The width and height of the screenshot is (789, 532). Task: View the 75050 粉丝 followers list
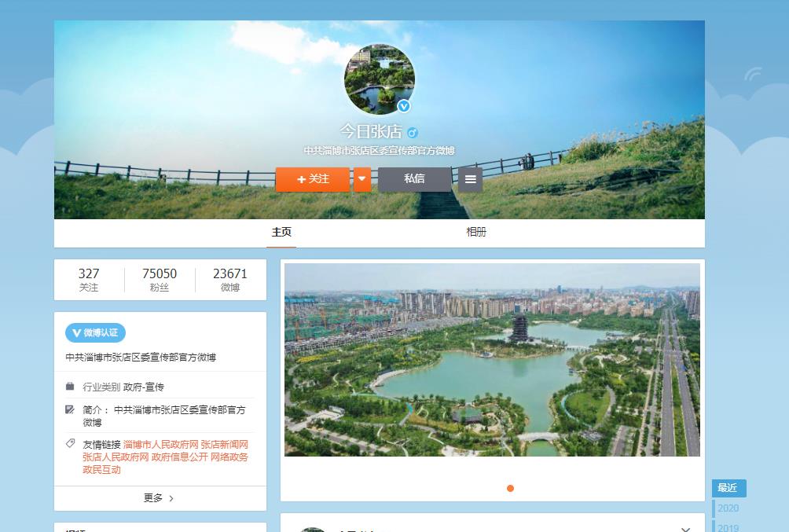pyautogui.click(x=160, y=279)
